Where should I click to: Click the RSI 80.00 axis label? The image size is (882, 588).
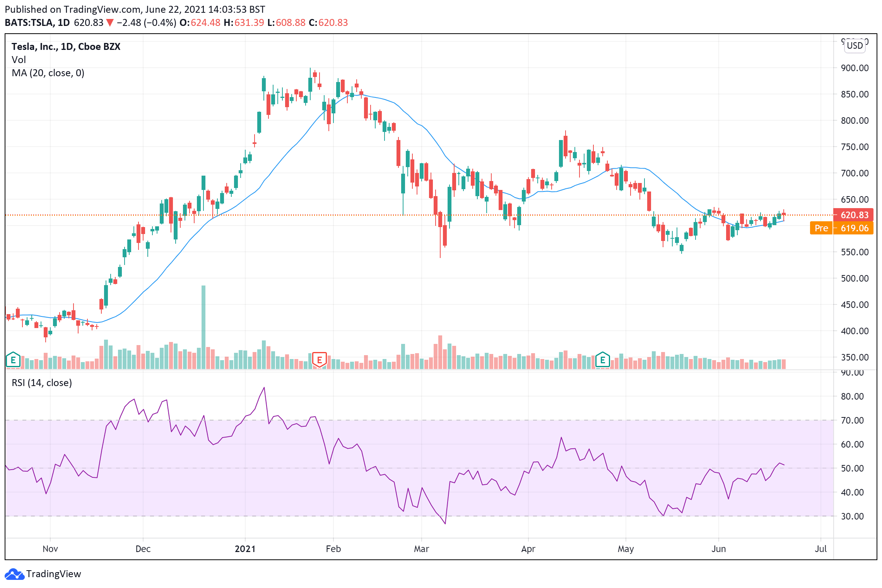(852, 397)
